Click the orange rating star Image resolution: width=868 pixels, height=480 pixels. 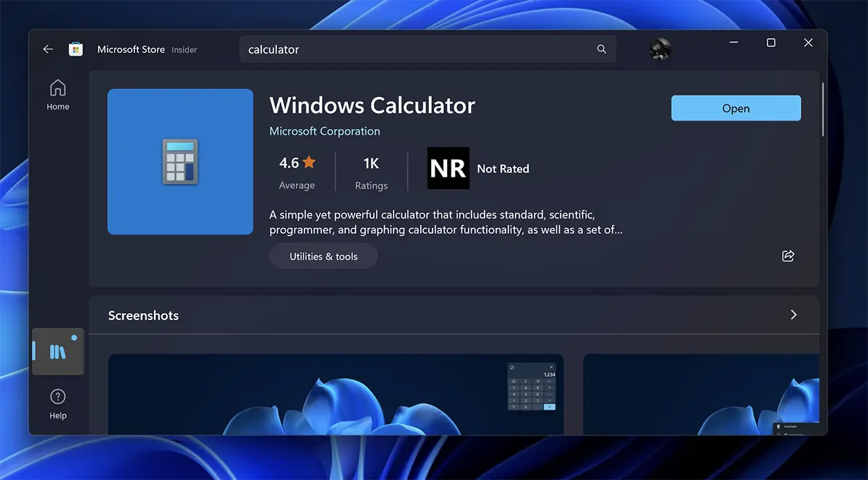[309, 162]
